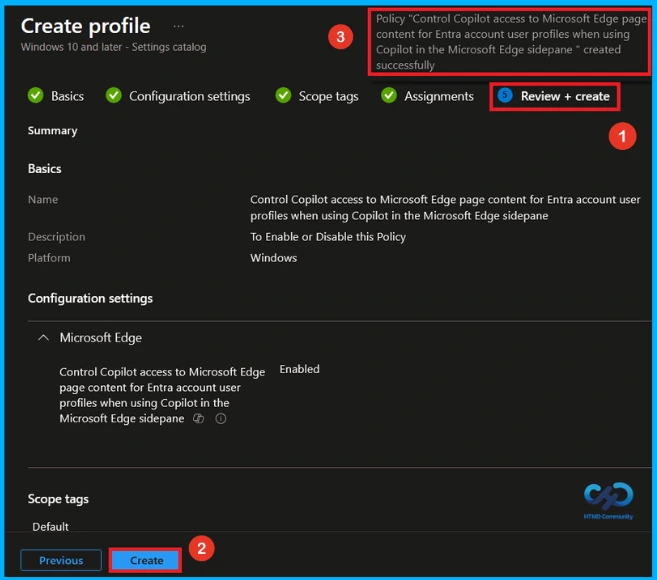The image size is (657, 580).
Task: Click the 'Default' scope tag entry
Action: 50,526
